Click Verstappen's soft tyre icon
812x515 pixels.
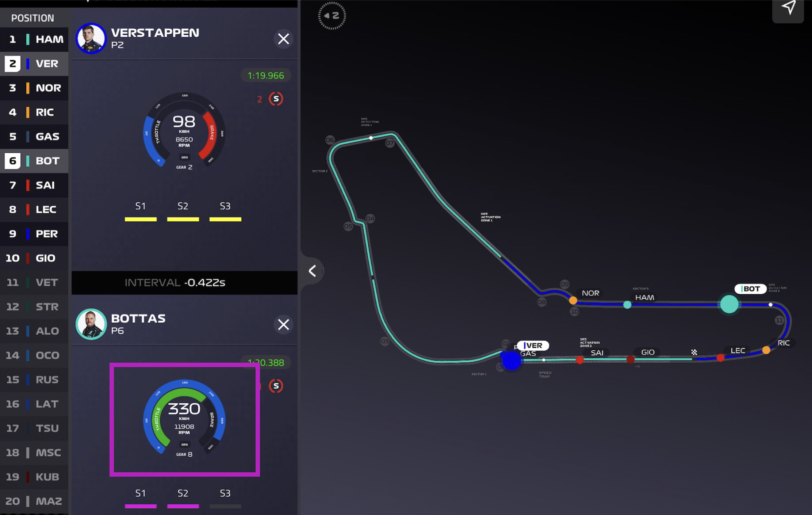coord(276,99)
